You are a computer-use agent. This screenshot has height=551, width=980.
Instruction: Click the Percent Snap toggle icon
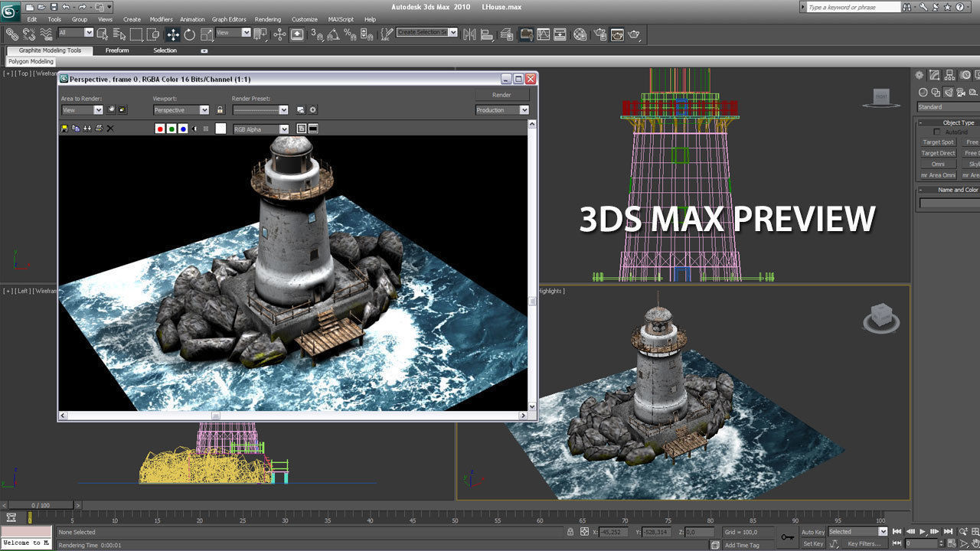[x=350, y=34]
